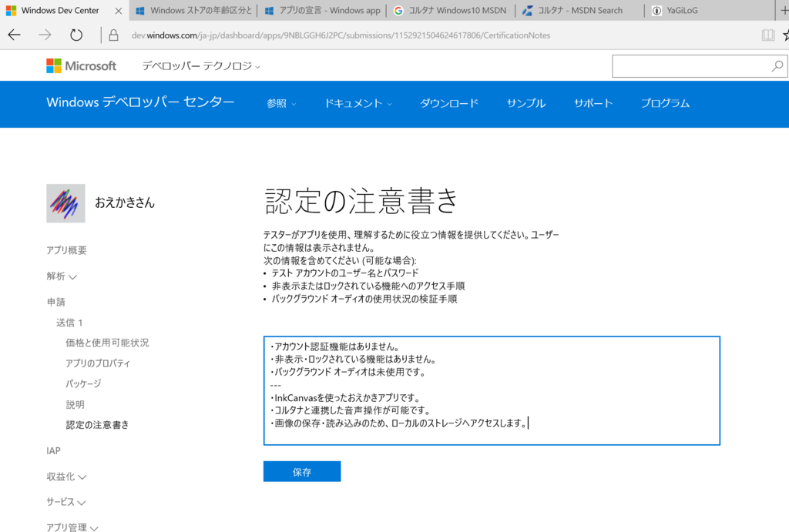Click the 認定の注意書き page heading
This screenshot has height=532, width=789.
pos(361,201)
